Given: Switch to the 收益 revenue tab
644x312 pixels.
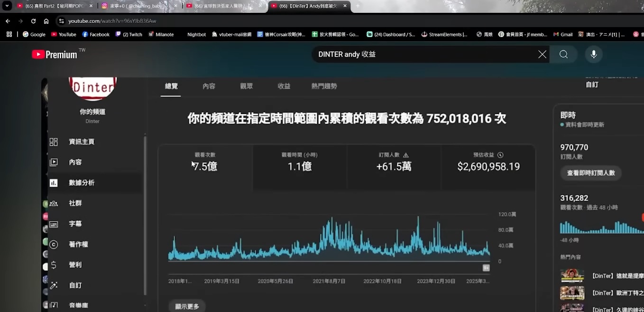Looking at the screenshot, I should [x=284, y=86].
